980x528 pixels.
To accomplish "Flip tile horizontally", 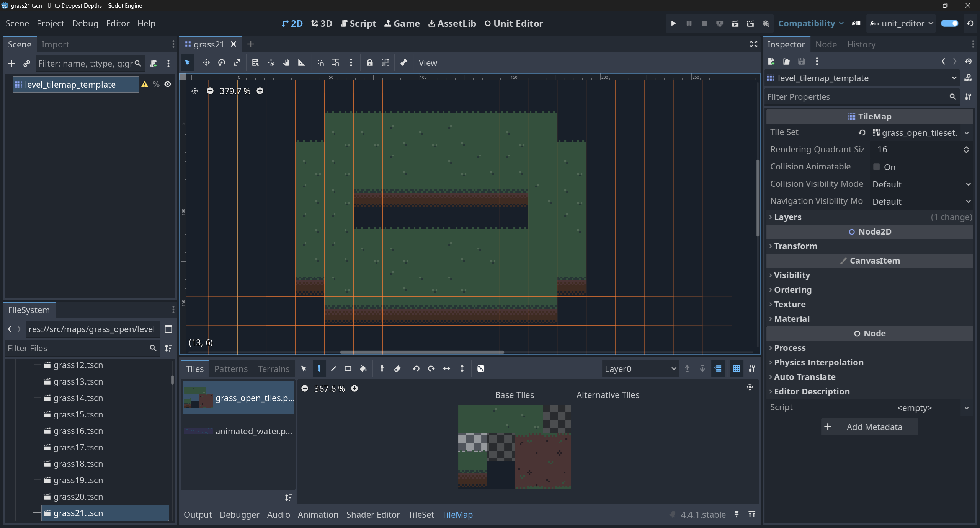I will point(447,368).
